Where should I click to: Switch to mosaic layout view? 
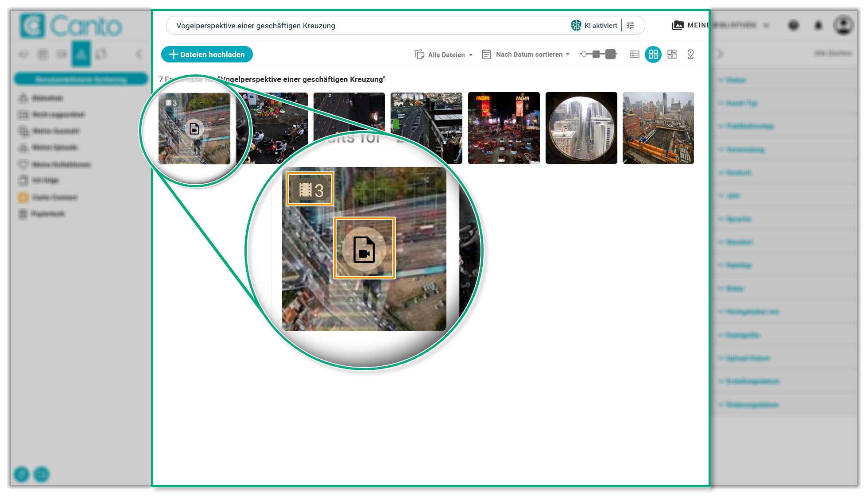tap(672, 54)
